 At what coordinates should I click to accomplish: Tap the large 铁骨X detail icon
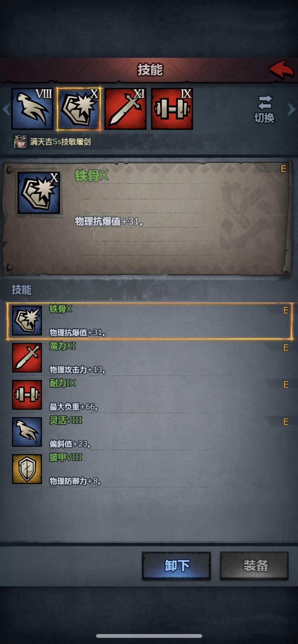39,193
